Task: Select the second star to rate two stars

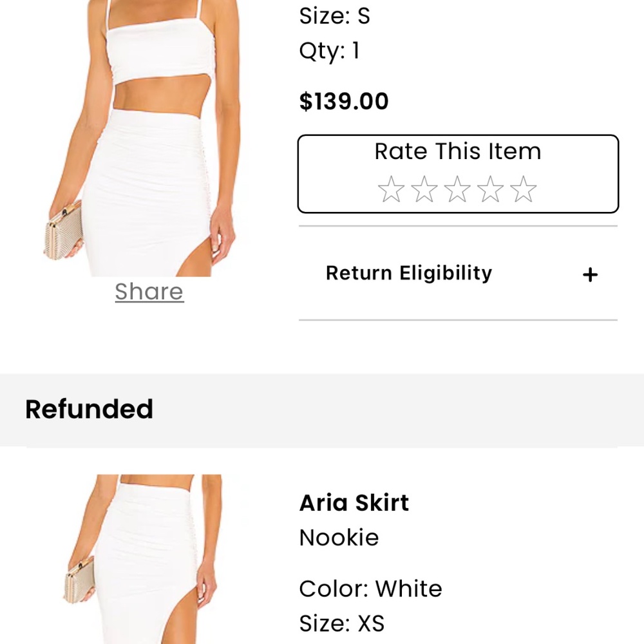Action: click(x=424, y=189)
